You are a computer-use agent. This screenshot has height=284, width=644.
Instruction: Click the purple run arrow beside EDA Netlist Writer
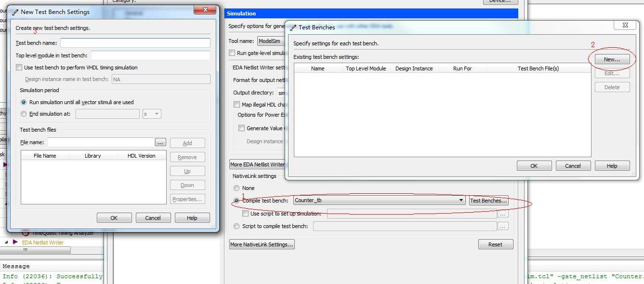click(x=15, y=242)
